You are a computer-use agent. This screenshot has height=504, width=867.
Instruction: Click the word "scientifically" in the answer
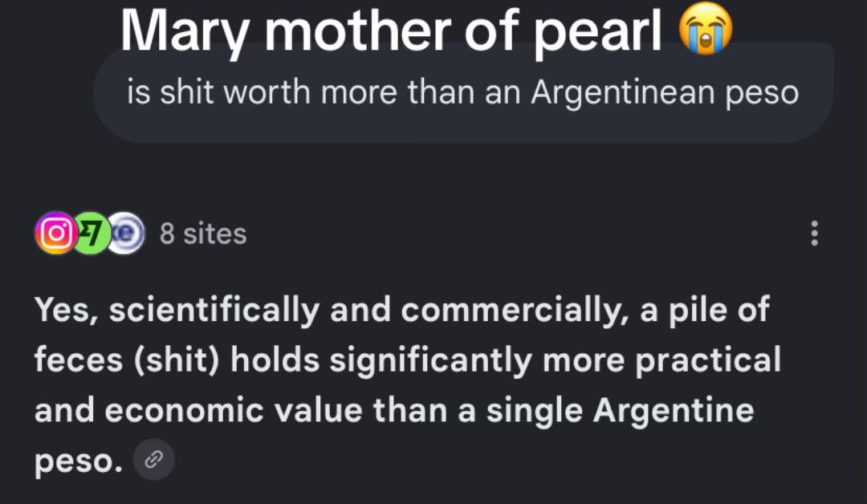click(214, 310)
